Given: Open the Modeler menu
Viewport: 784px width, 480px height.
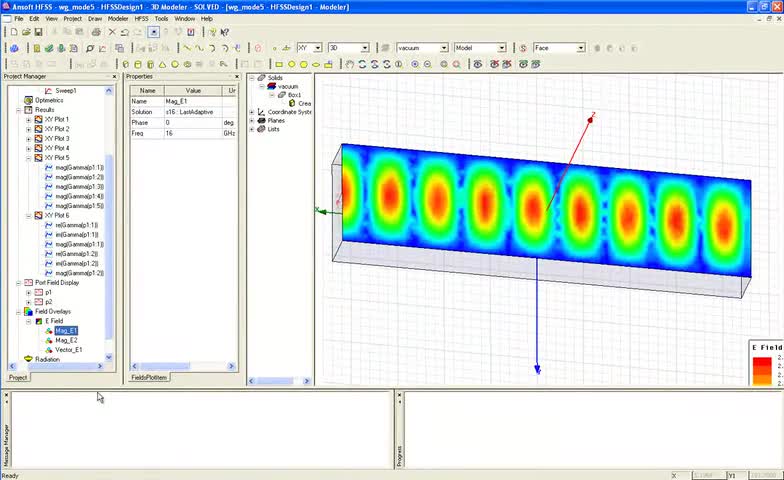Looking at the screenshot, I should pyautogui.click(x=118, y=18).
